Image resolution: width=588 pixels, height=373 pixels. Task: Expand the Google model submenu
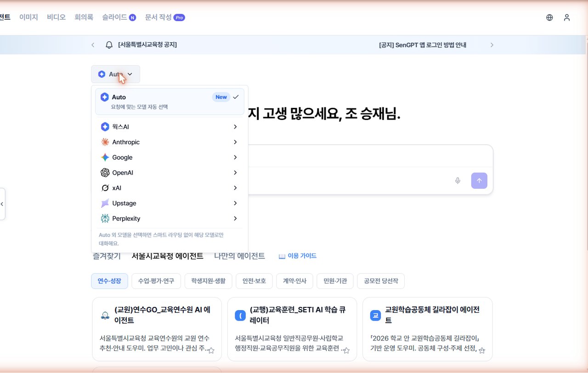click(170, 157)
